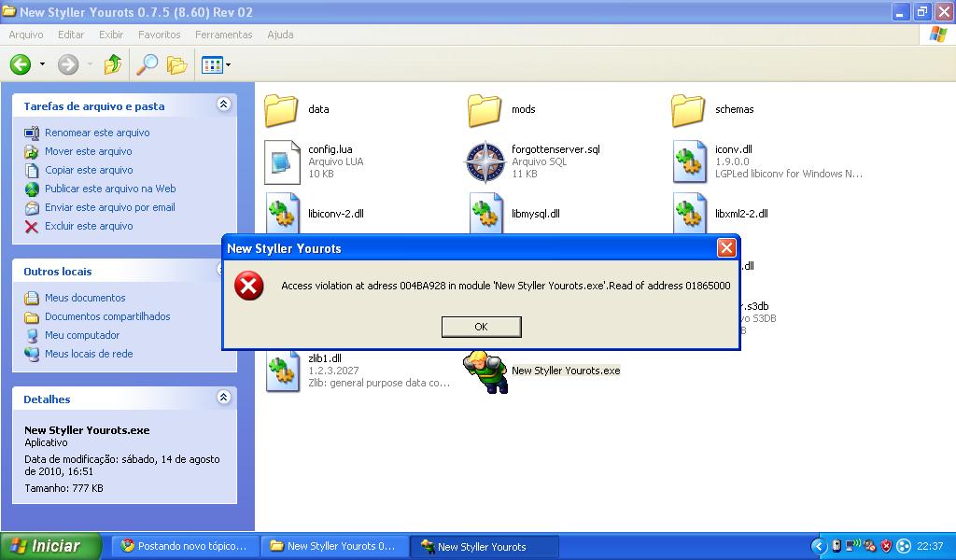Select the data folder icon
The height and width of the screenshot is (560, 956).
pos(281,110)
